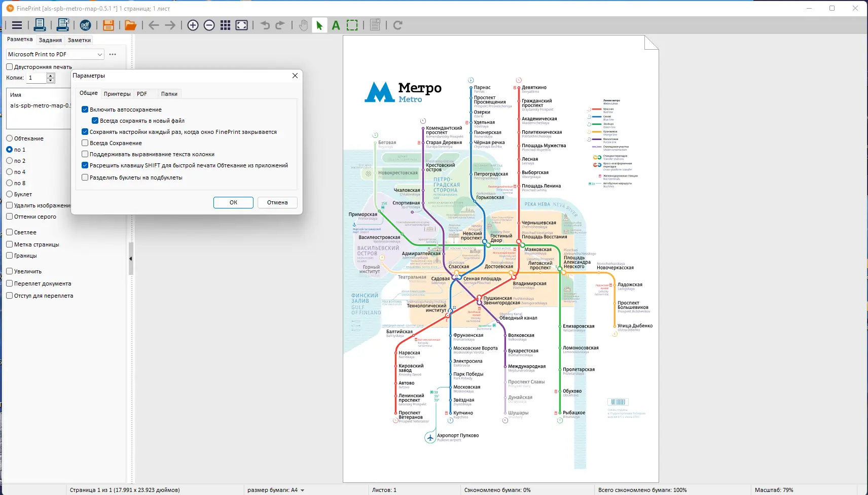Click the Print icon in toolbar
The height and width of the screenshot is (495, 868).
click(x=40, y=25)
